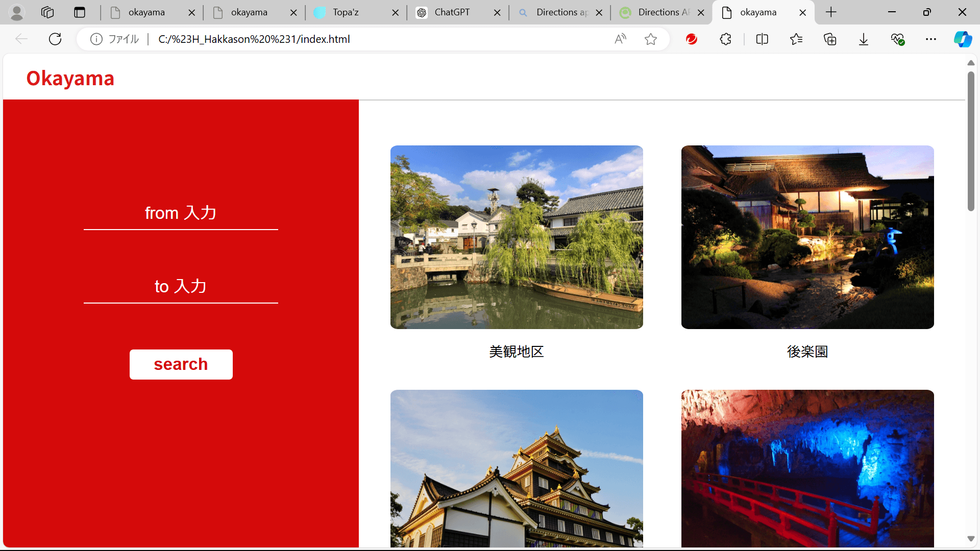Click the 美観地区 caption
The image size is (980, 551).
point(517,352)
